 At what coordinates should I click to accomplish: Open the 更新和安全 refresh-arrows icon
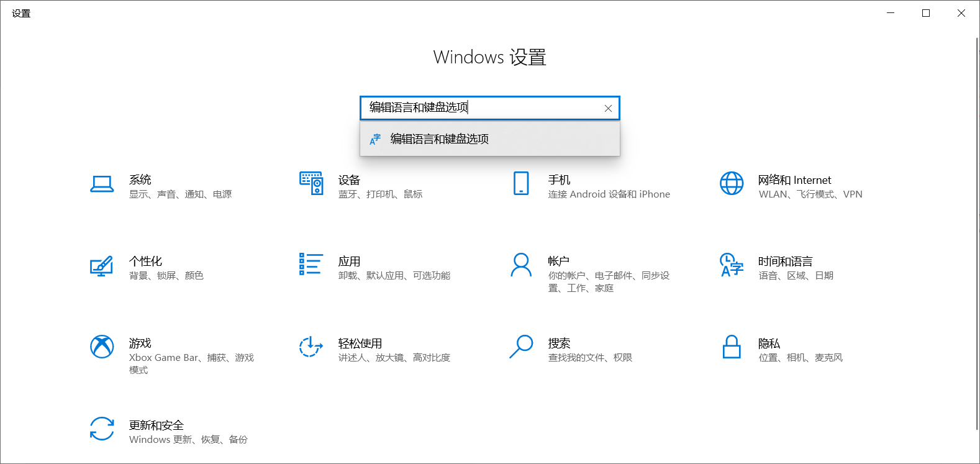(x=102, y=429)
